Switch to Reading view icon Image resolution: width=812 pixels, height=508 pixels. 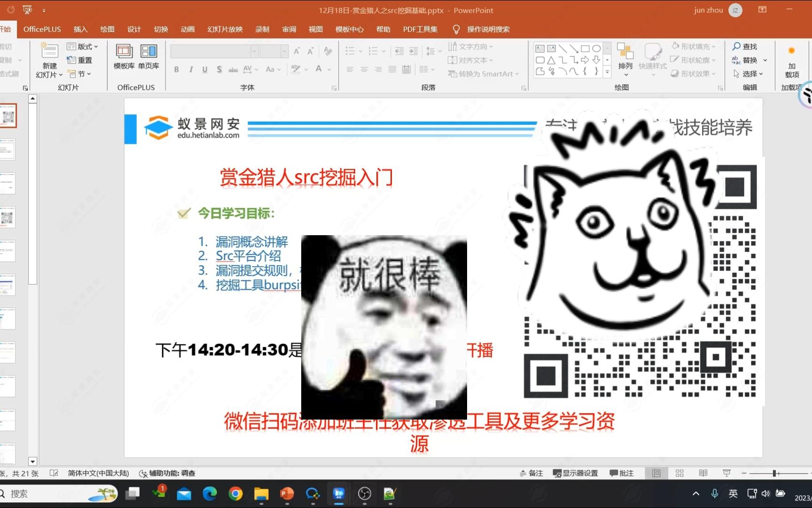703,473
